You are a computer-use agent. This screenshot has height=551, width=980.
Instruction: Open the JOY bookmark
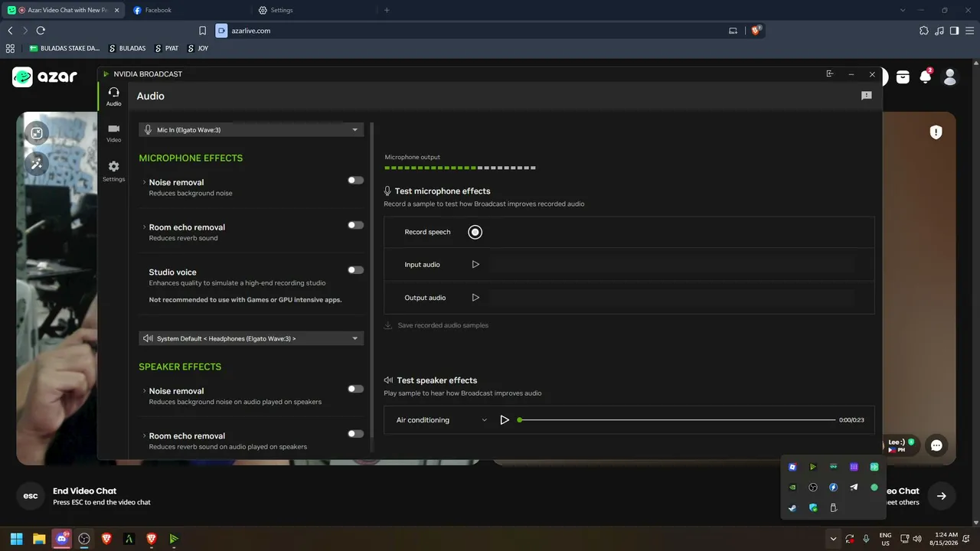pos(197,48)
